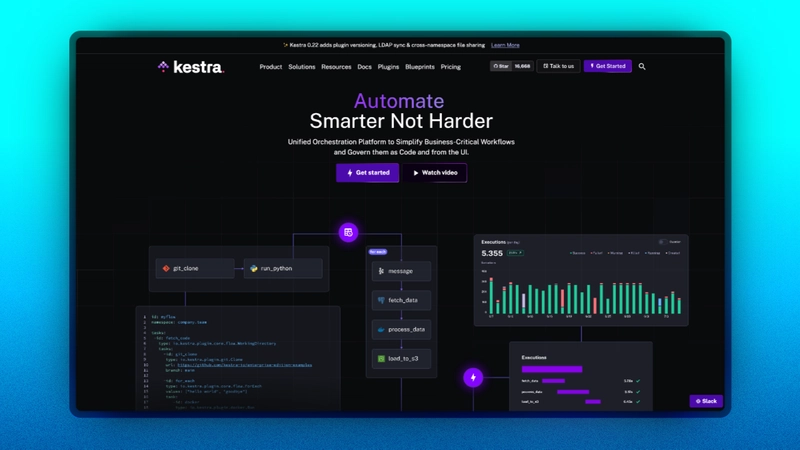Viewport: 800px width, 450px height.
Task: Select the git_clone task node
Action: 194,268
